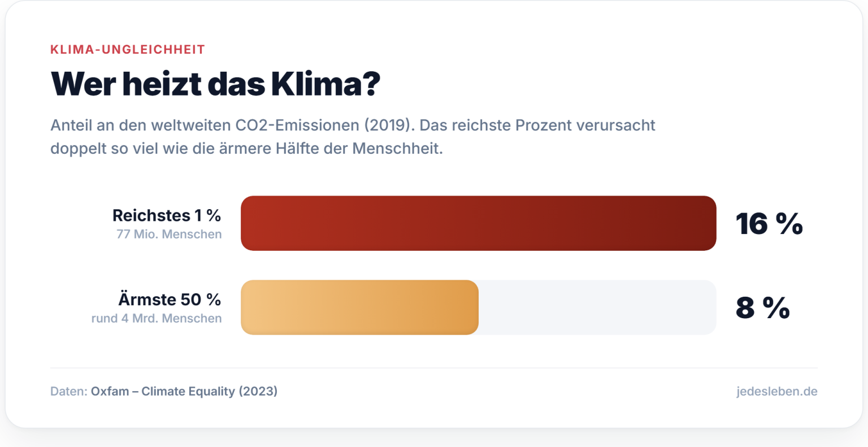Click the KLIMA-UNGLEICHHEIT red category label
This screenshot has height=447, width=868.
point(128,50)
